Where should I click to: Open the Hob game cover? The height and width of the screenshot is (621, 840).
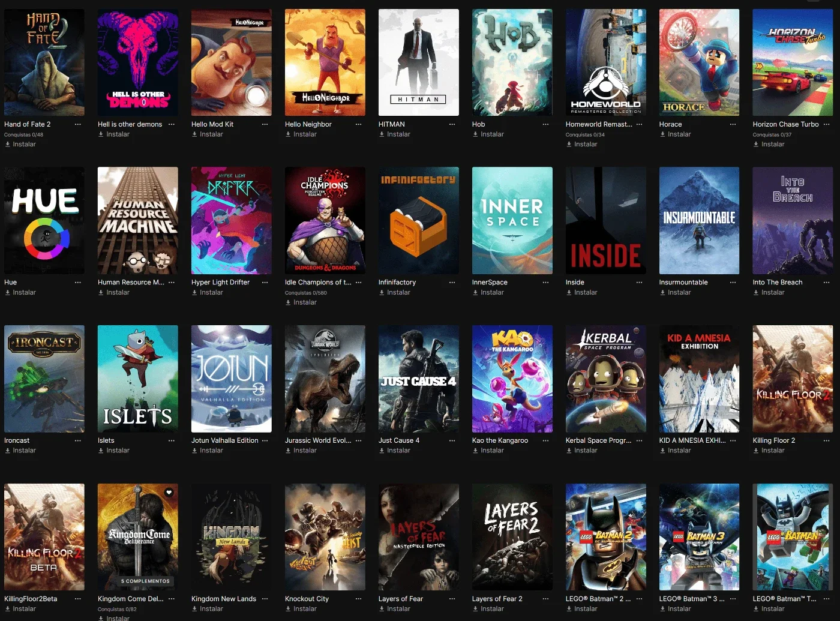click(512, 62)
